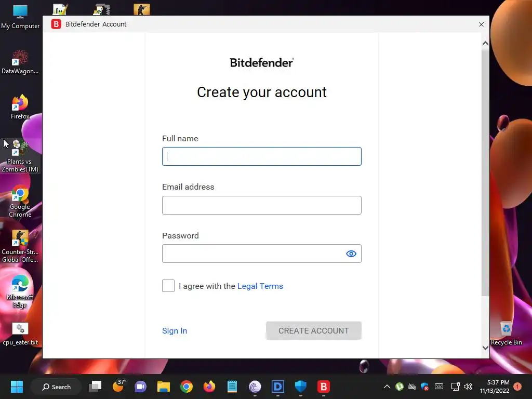
Task: Click the Bitdefender B logo in title bar
Action: click(x=56, y=24)
